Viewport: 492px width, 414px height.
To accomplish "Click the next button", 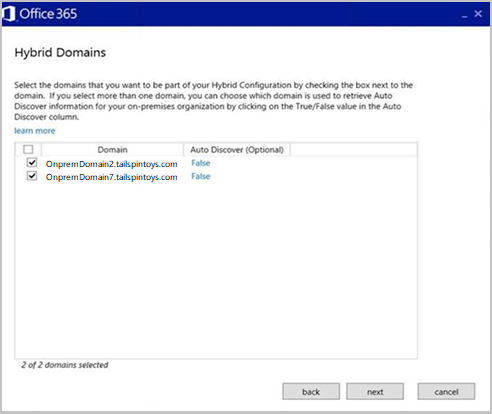I will click(x=375, y=391).
